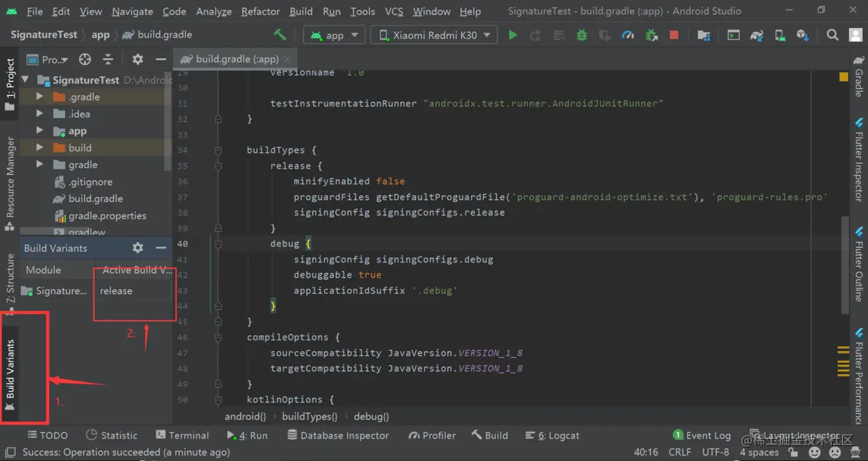Click the user account avatar icon

(855, 35)
